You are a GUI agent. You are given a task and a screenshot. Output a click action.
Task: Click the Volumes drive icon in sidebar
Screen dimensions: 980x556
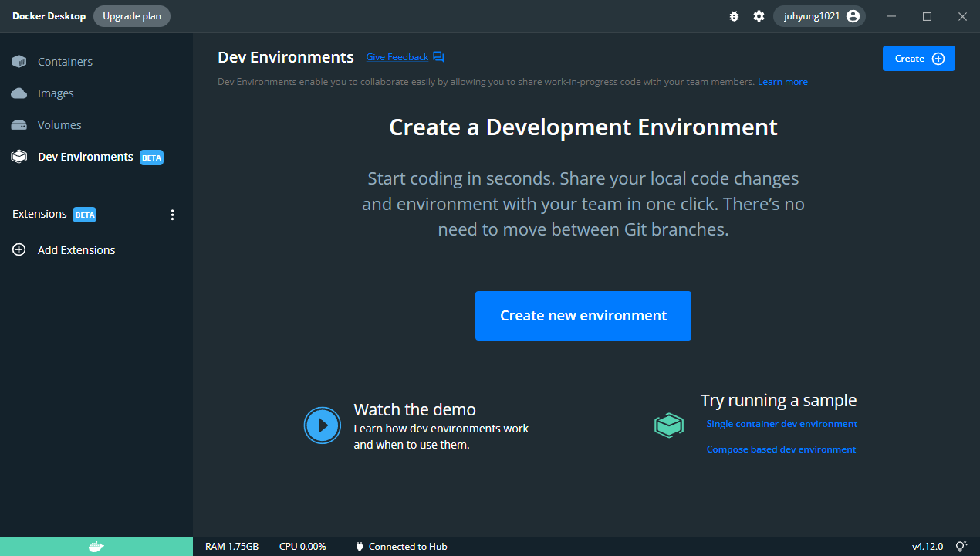point(19,125)
